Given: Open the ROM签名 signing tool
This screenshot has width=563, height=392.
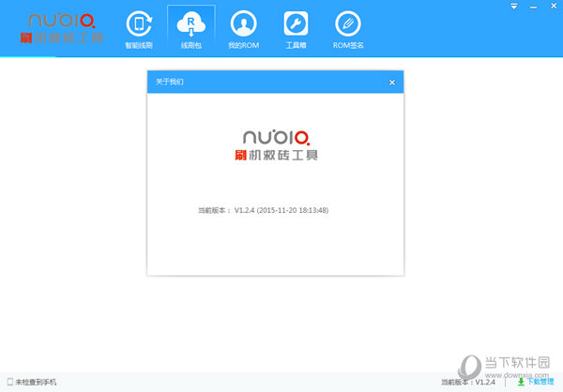Looking at the screenshot, I should (x=348, y=30).
